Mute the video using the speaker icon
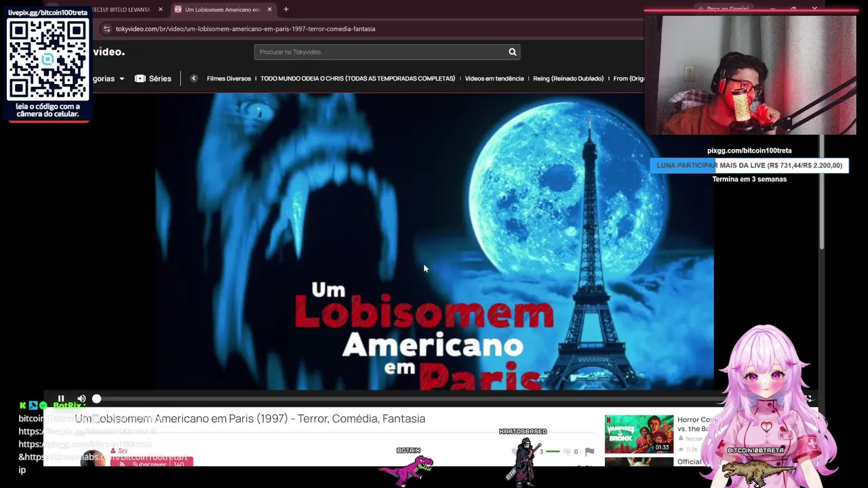Viewport: 868px width, 488px height. [81, 399]
